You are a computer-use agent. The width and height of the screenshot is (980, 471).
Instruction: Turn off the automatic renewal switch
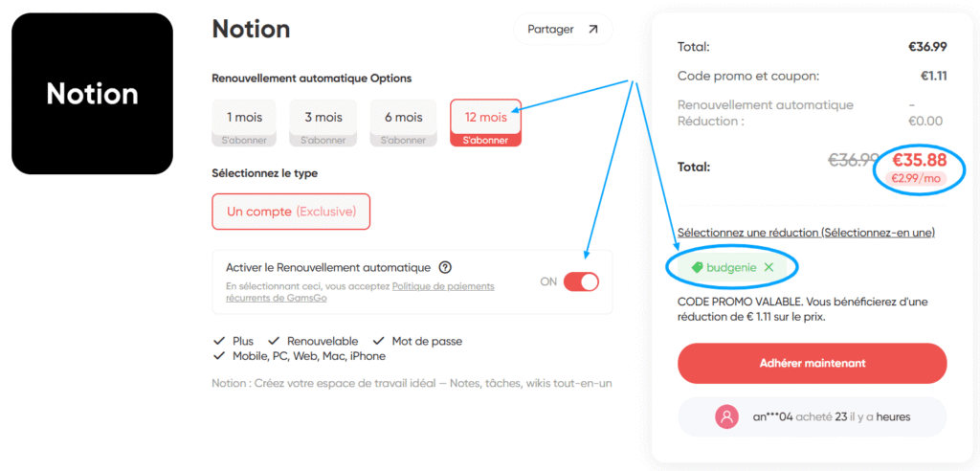click(x=581, y=281)
